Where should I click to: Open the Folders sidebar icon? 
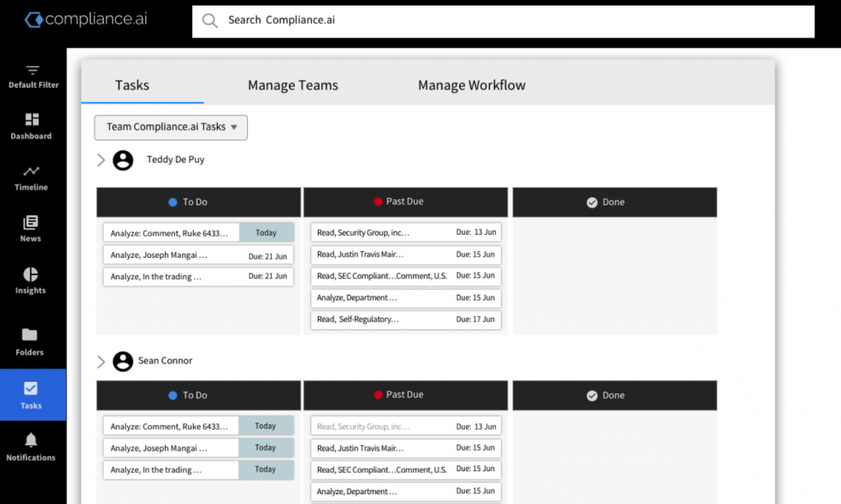click(30, 335)
